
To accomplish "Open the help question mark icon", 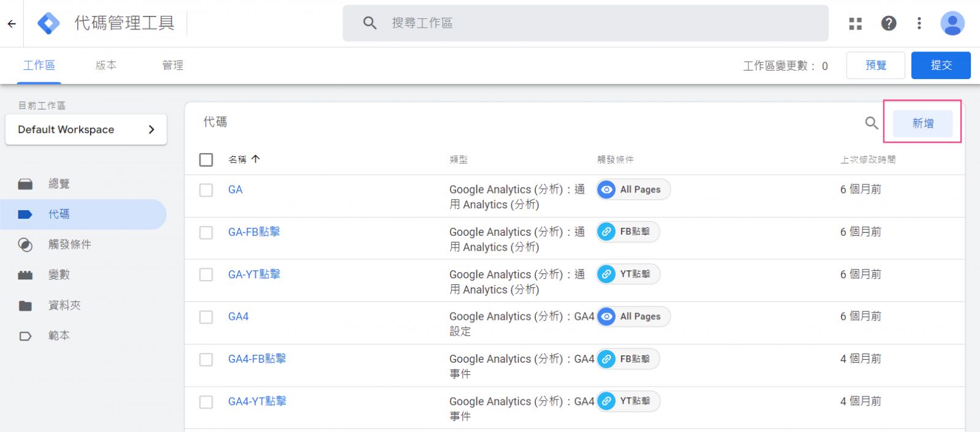I will coord(888,23).
